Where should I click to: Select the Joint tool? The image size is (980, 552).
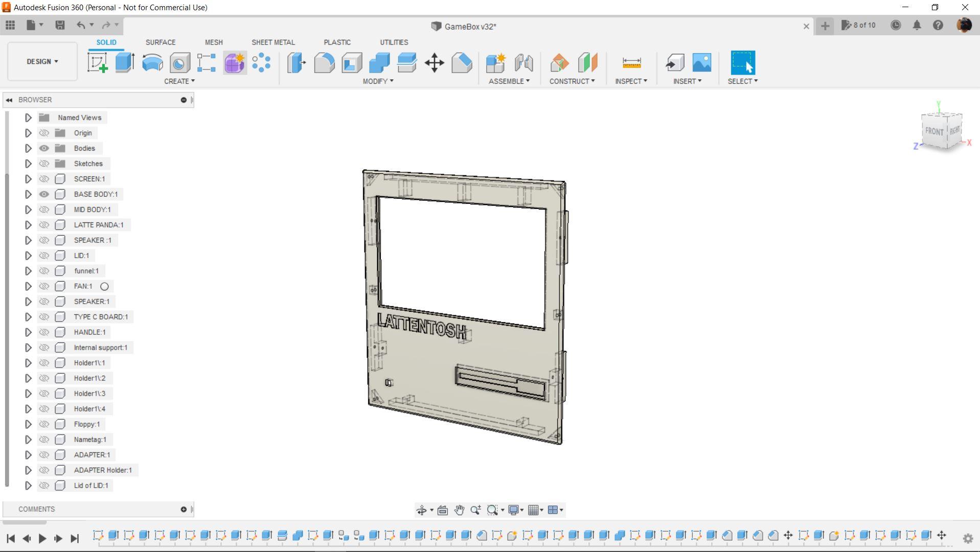tap(523, 63)
